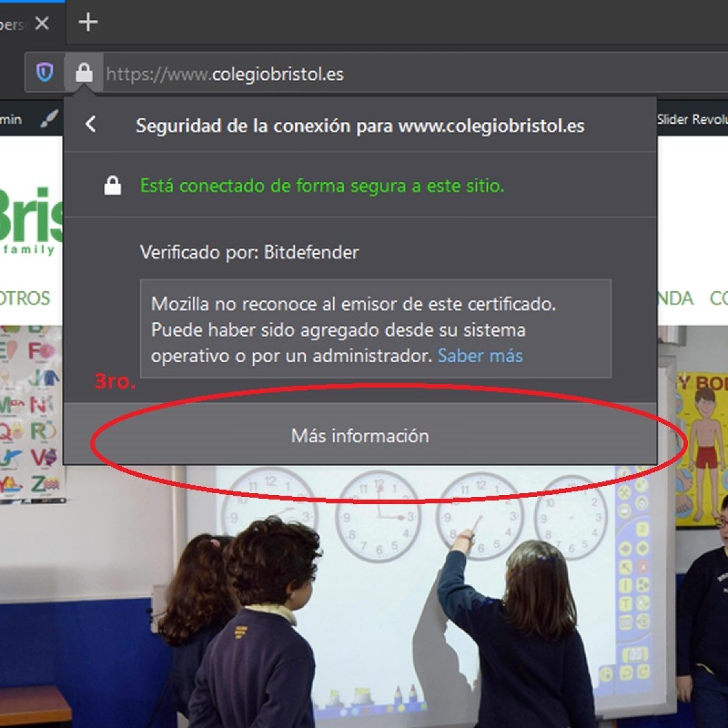
Task: Go back using the popup's left chevron
Action: (90, 124)
